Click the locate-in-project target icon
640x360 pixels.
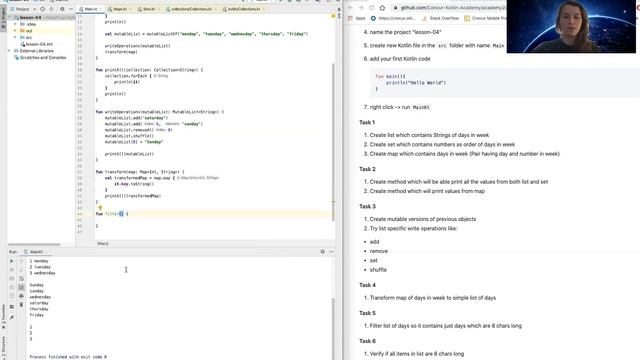42,9
